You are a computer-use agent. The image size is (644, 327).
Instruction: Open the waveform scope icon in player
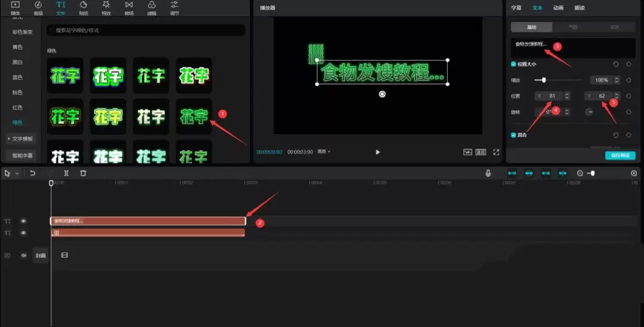468,152
